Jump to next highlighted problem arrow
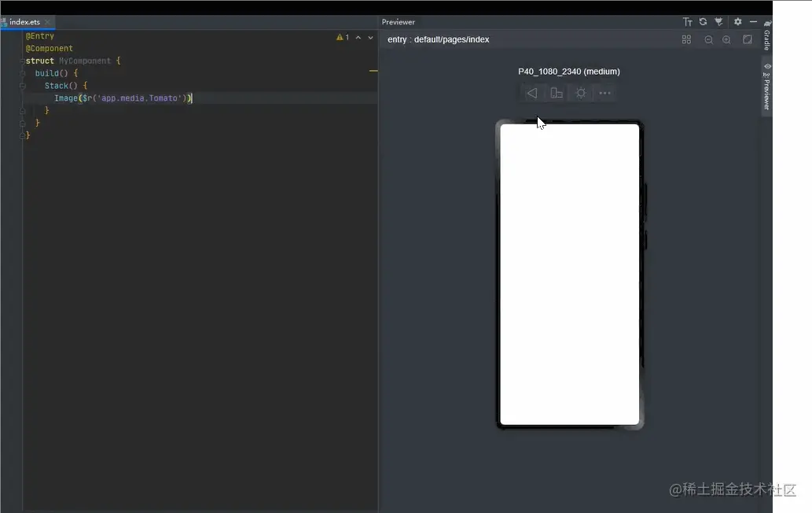Viewport: 812px width, 513px height. pyautogui.click(x=371, y=37)
